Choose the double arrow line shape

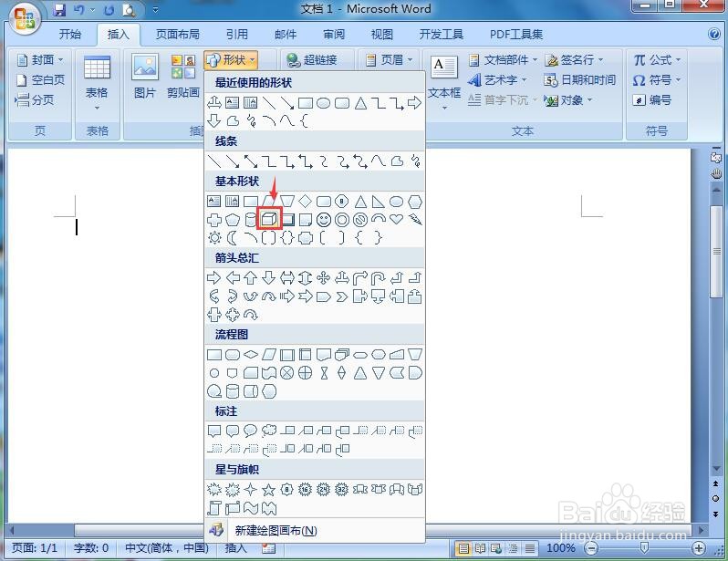[251, 161]
